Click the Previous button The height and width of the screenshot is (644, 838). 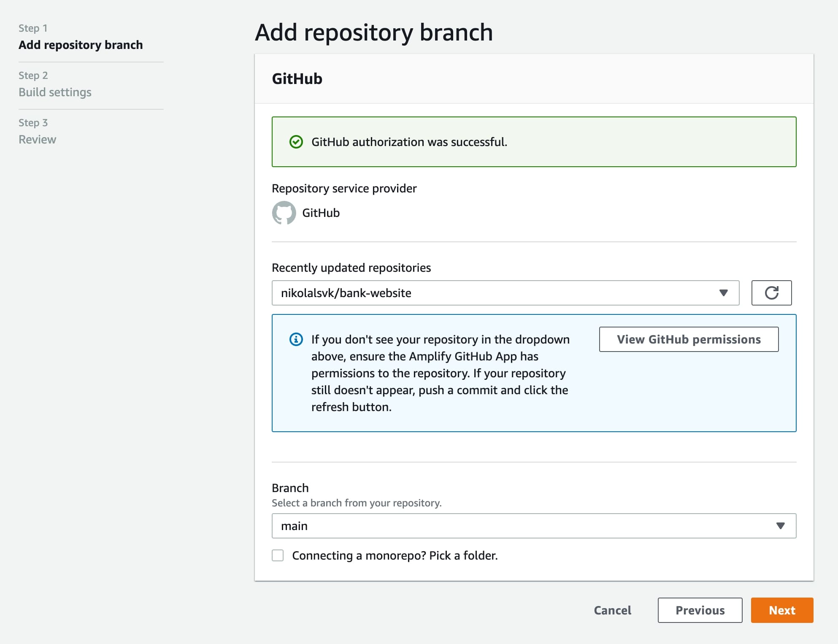700,610
